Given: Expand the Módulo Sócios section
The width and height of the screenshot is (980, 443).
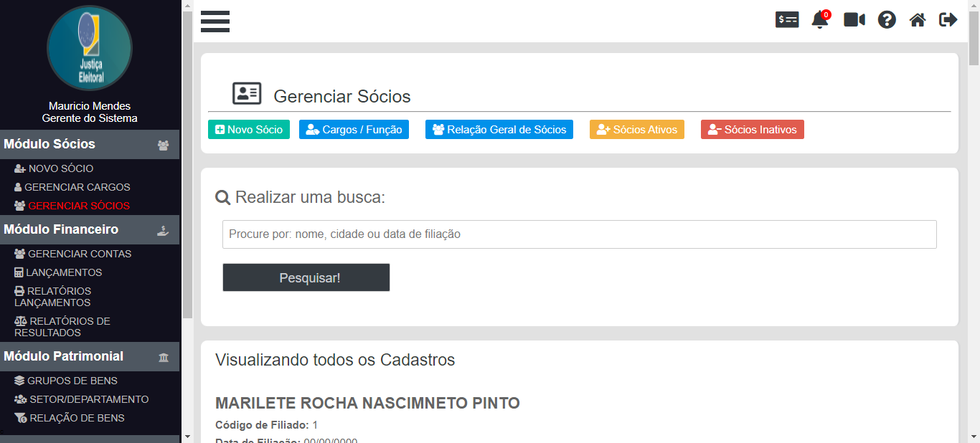Looking at the screenshot, I should click(90, 144).
